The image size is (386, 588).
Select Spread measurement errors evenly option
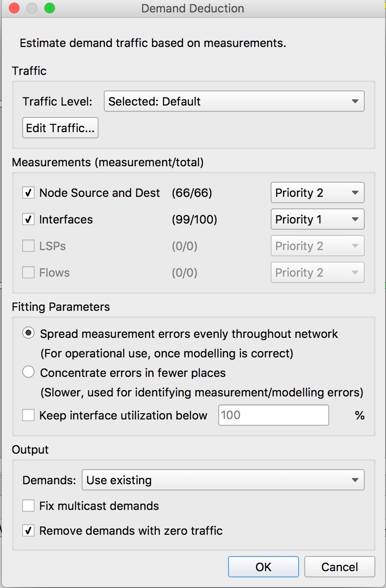tap(28, 334)
